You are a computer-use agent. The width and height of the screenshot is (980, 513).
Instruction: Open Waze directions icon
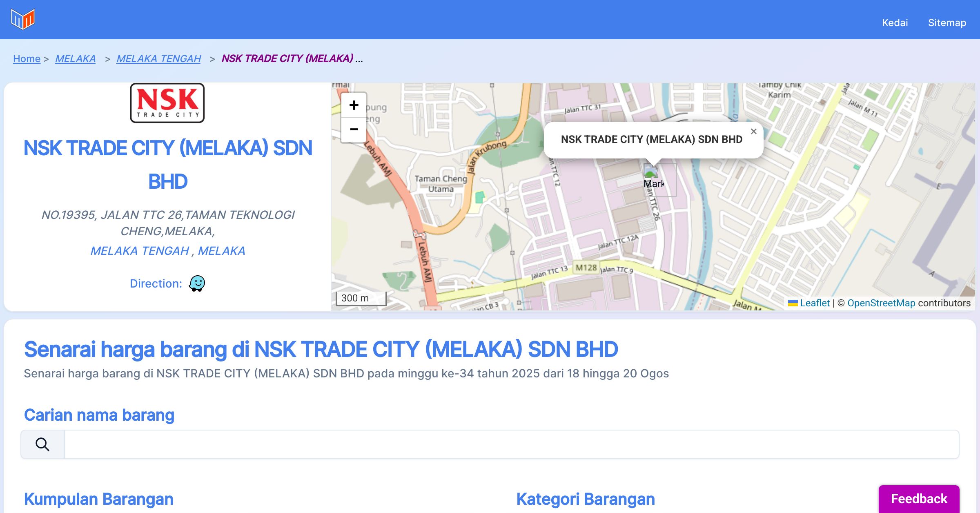(x=197, y=283)
